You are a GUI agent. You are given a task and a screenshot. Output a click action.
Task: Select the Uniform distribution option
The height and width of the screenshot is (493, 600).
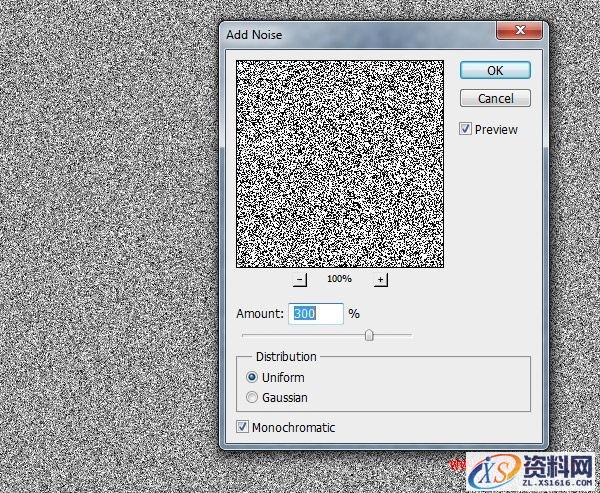(252, 378)
